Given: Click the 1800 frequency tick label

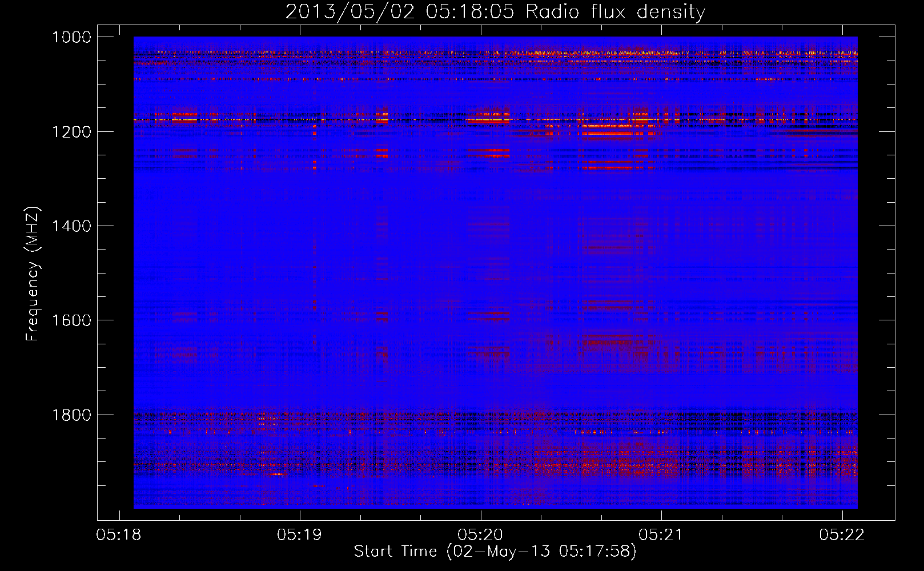Looking at the screenshot, I should tap(71, 415).
